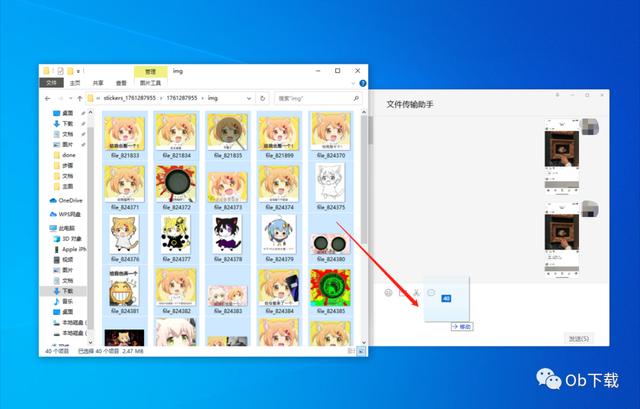Image resolution: width=640 pixels, height=409 pixels.
Task: Refresh the img folder view
Action: click(x=262, y=98)
